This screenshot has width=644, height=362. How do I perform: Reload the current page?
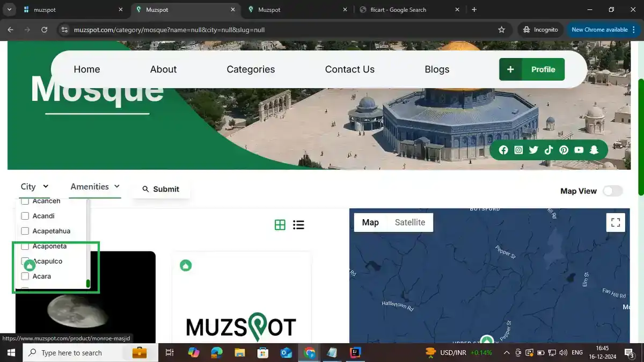click(45, 30)
